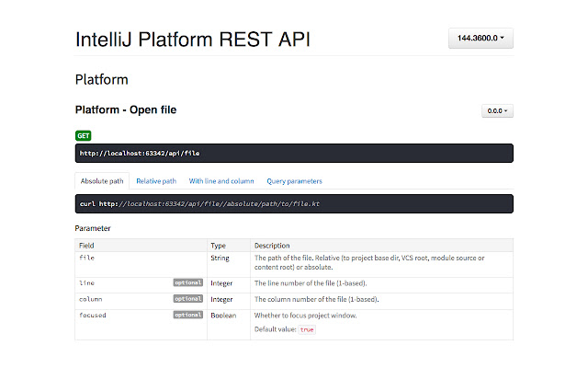Expand the 0.0.0 version selector
The width and height of the screenshot is (588, 368).
click(x=497, y=110)
